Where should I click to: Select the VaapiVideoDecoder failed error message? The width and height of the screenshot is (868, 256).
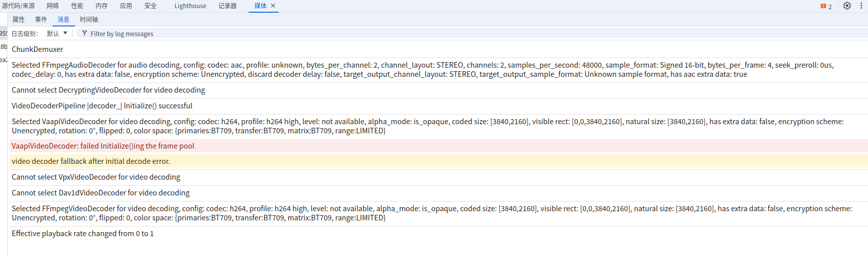[103, 146]
